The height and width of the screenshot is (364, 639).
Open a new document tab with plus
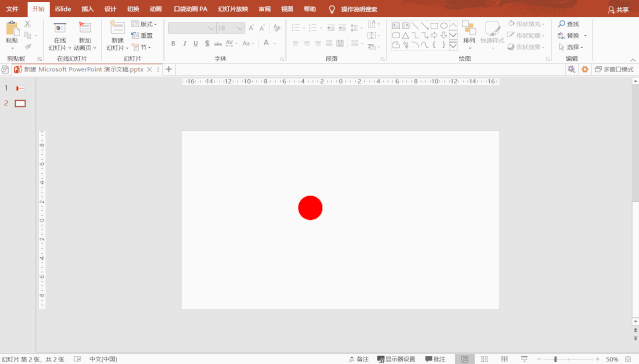click(169, 69)
